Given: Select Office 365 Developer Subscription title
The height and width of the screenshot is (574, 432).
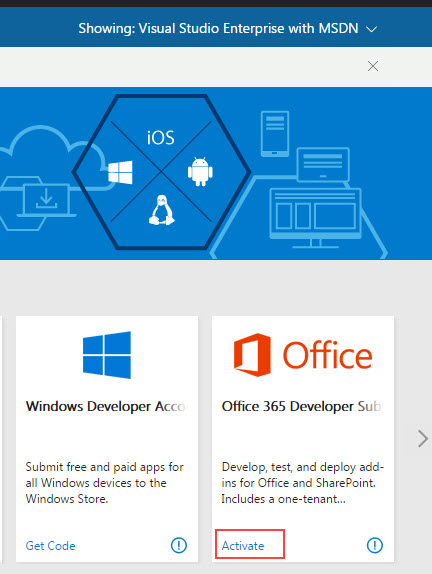Looking at the screenshot, I should pos(302,406).
